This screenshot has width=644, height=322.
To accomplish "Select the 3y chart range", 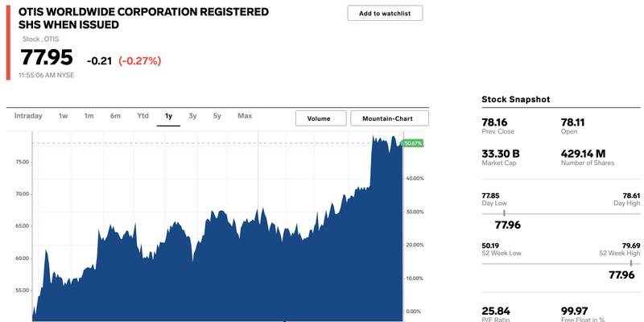I will point(192,116).
